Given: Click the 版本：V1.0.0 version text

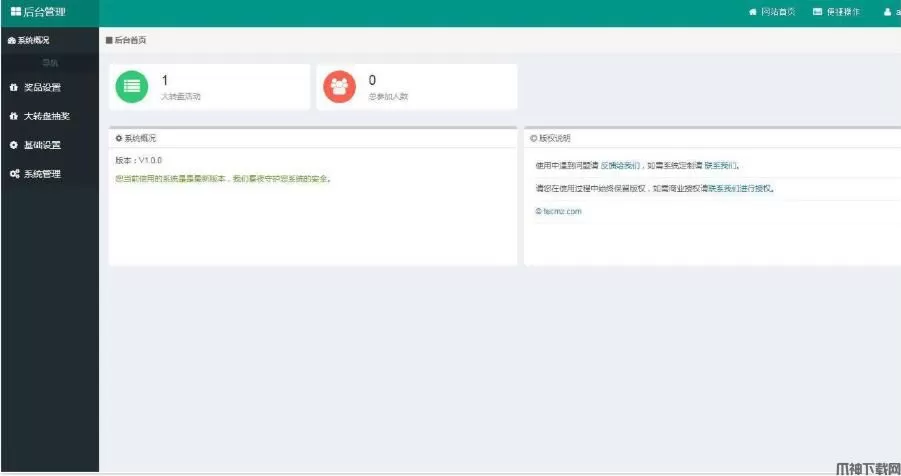Looking at the screenshot, I should (138, 160).
